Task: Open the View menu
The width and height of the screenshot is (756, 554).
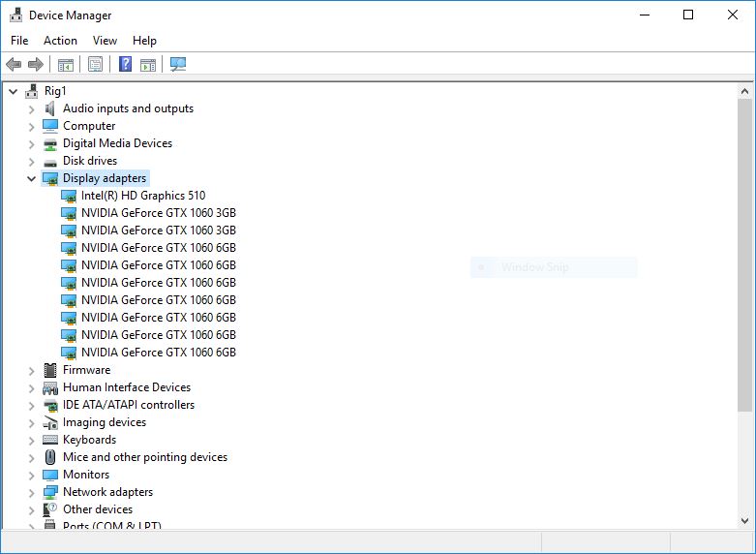Action: (x=105, y=41)
